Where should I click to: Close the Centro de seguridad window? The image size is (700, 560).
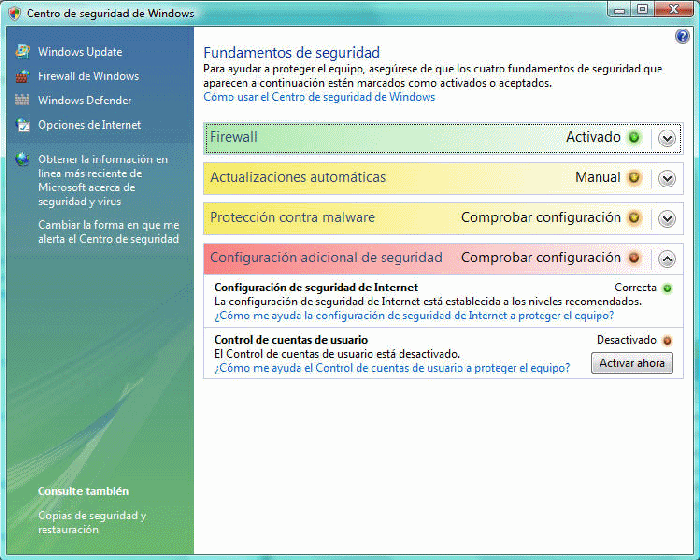click(x=674, y=9)
